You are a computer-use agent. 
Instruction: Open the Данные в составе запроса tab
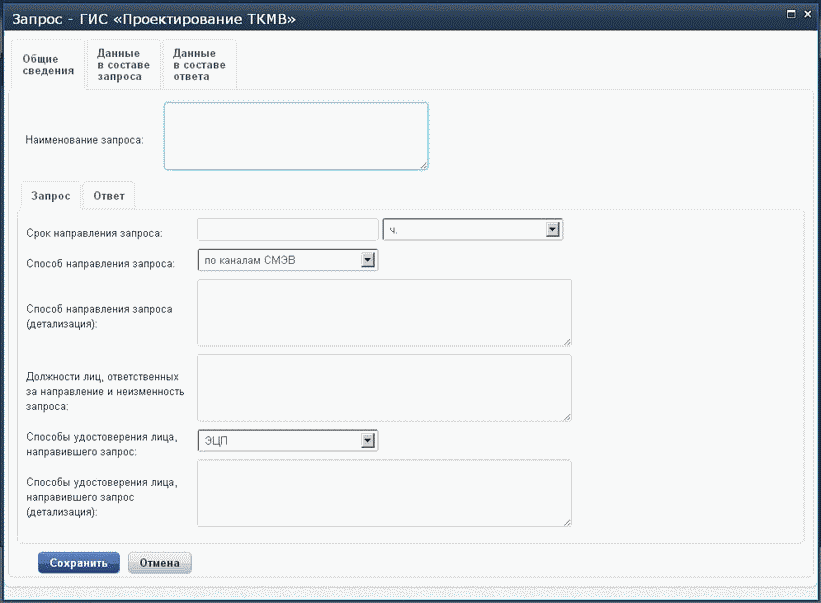123,65
